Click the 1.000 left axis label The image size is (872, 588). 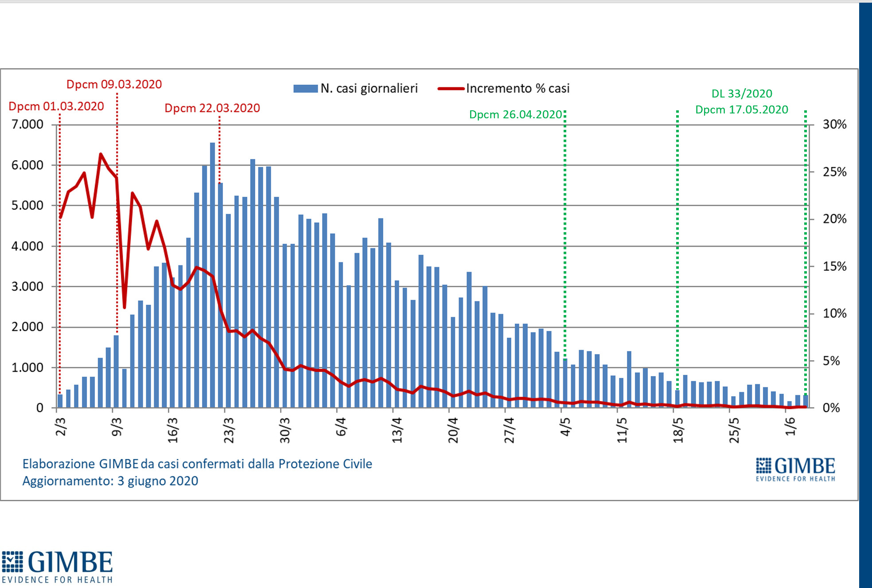pos(27,368)
